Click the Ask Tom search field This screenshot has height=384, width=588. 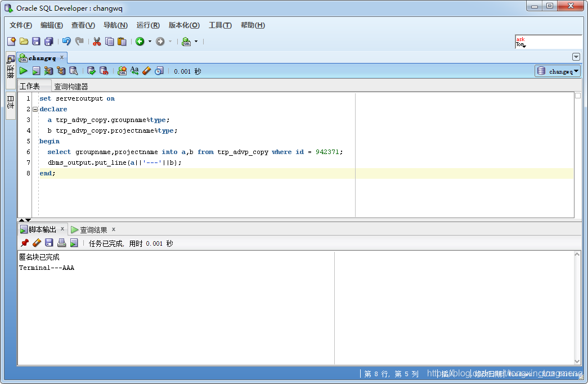(x=548, y=42)
